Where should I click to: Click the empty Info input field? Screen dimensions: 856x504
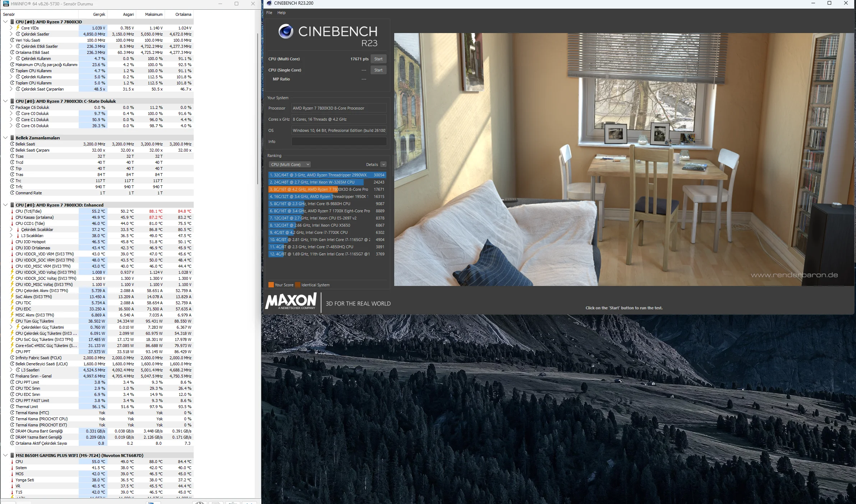click(x=339, y=142)
